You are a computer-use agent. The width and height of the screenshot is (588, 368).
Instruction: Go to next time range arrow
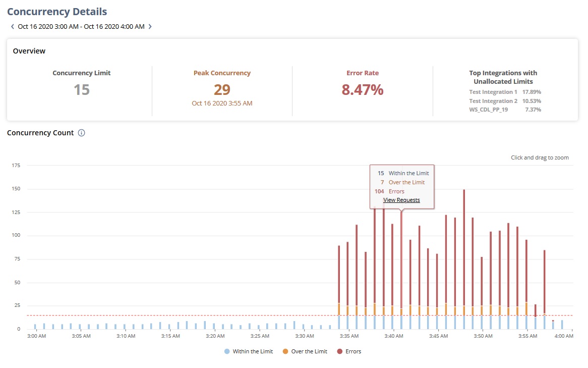pyautogui.click(x=150, y=27)
